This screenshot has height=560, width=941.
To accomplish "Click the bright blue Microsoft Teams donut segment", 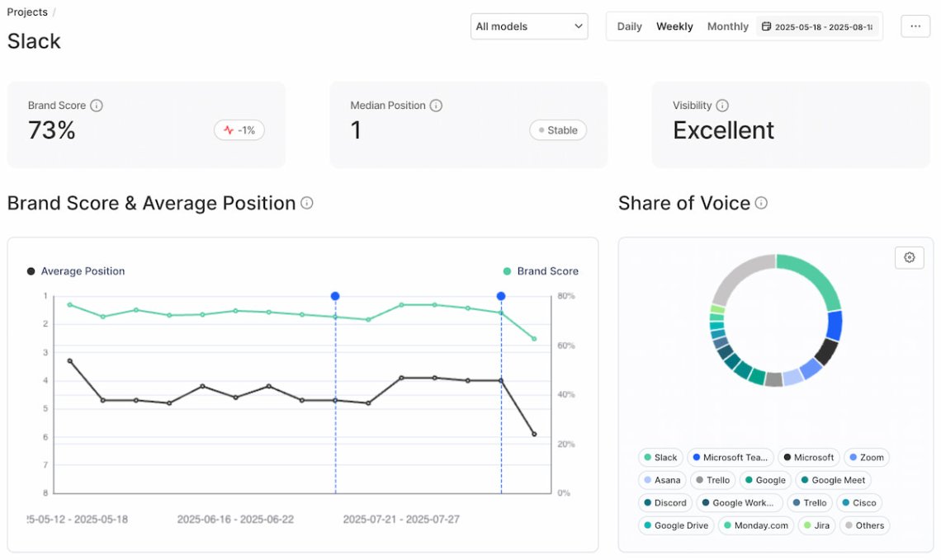I will click(835, 325).
